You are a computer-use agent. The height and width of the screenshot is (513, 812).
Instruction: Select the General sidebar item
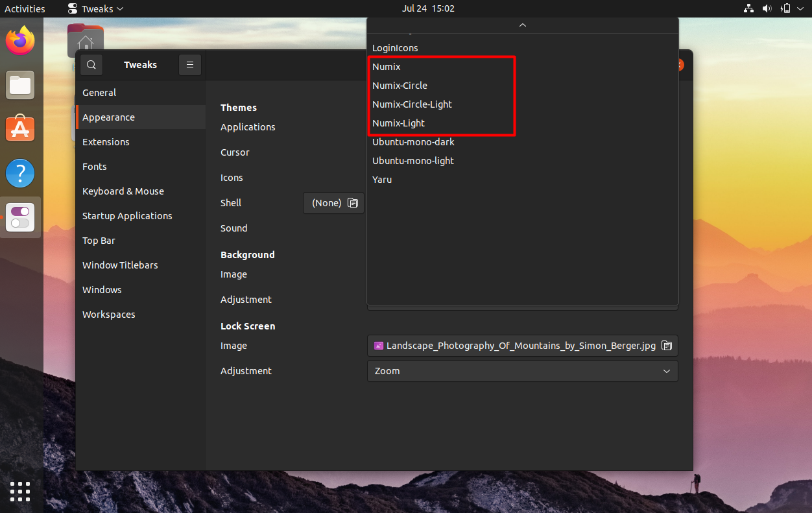(x=141, y=93)
